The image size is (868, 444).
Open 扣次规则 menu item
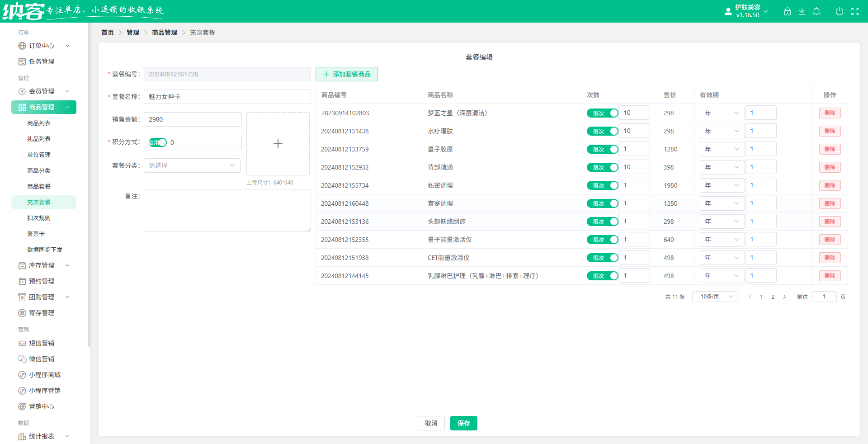coord(39,218)
